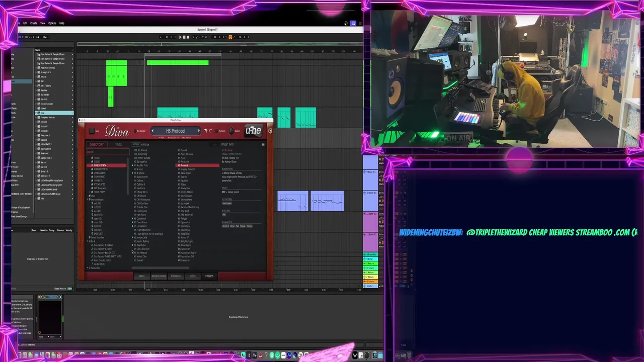The width and height of the screenshot is (644, 362).
Task: Select the HS Fatima poly preset
Action: coord(140,211)
